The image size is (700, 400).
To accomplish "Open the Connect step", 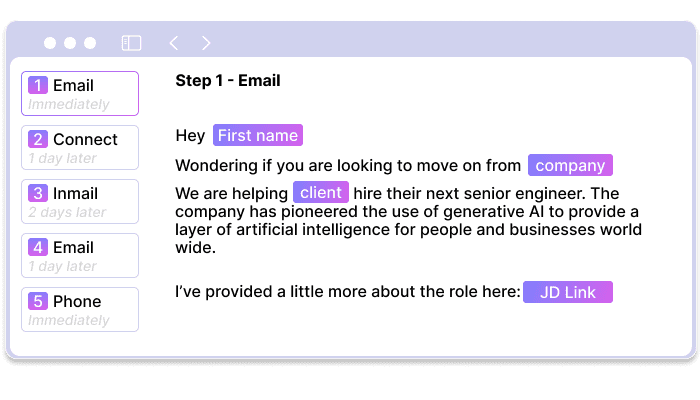I will tap(80, 148).
